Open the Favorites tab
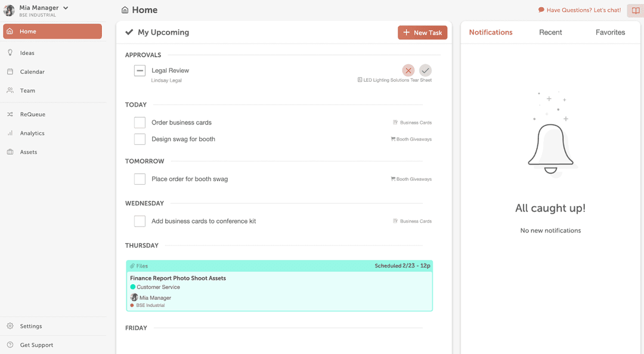The height and width of the screenshot is (354, 644). [x=610, y=32]
